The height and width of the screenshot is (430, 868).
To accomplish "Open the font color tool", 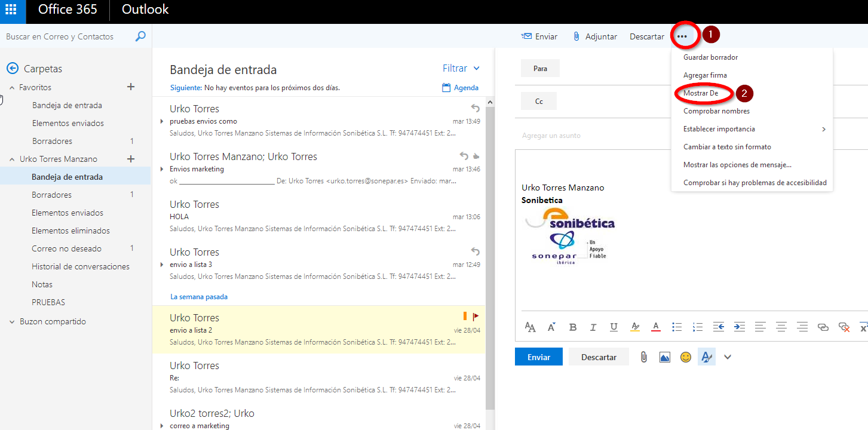I will [655, 327].
